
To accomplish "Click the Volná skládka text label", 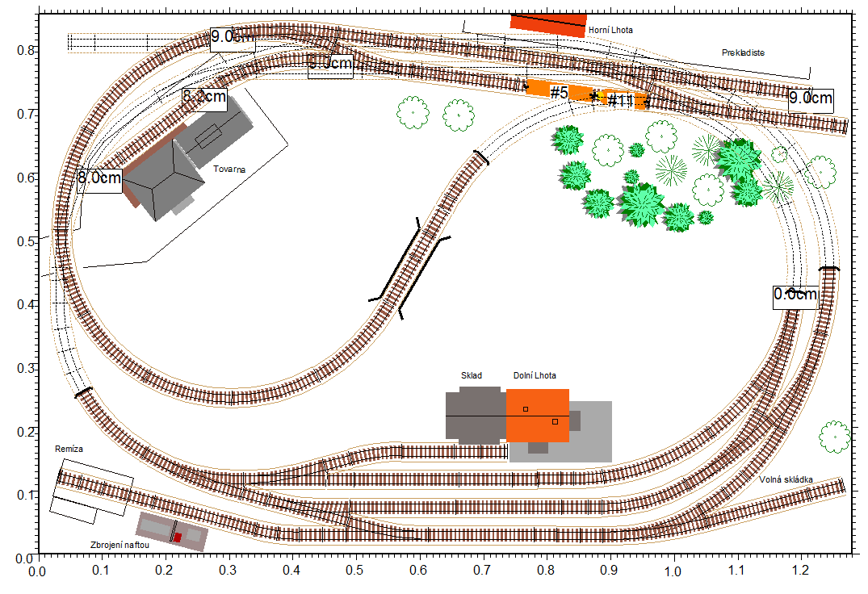I will click(786, 479).
